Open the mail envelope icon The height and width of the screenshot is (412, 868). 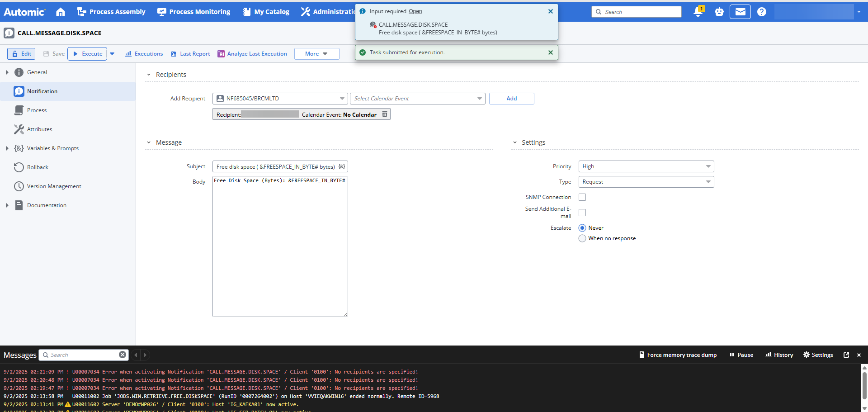(740, 12)
